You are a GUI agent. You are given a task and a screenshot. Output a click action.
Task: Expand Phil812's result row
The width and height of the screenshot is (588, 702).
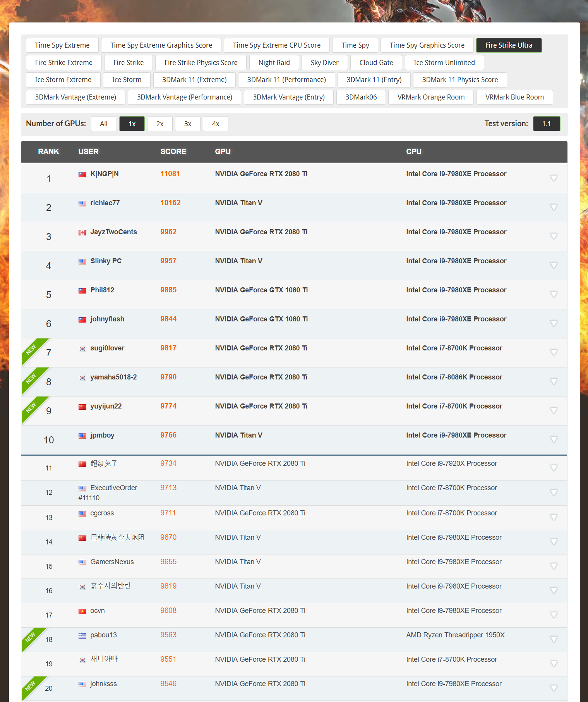click(554, 294)
